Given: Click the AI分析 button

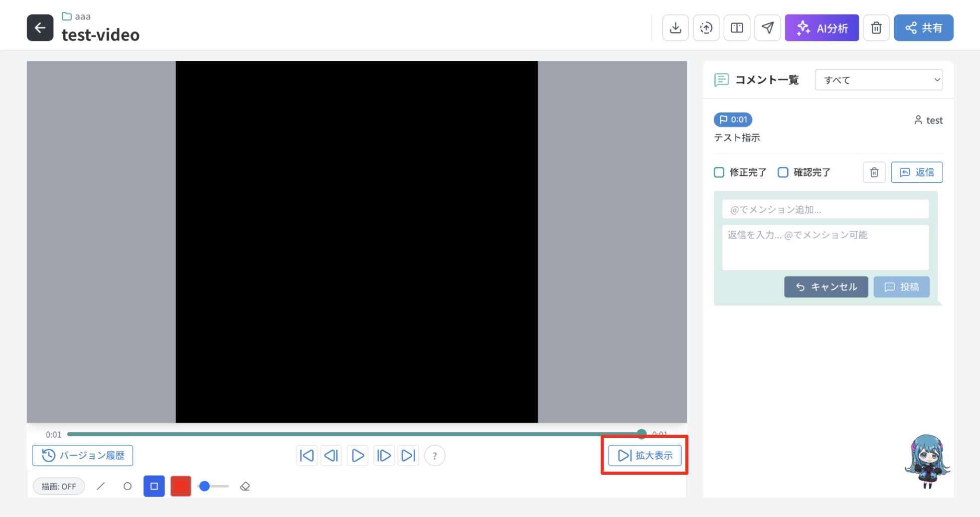Looking at the screenshot, I should point(822,28).
